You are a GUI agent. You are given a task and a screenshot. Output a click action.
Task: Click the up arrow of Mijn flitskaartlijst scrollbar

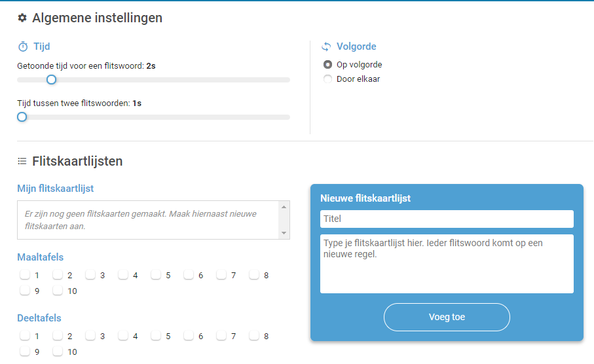284,207
